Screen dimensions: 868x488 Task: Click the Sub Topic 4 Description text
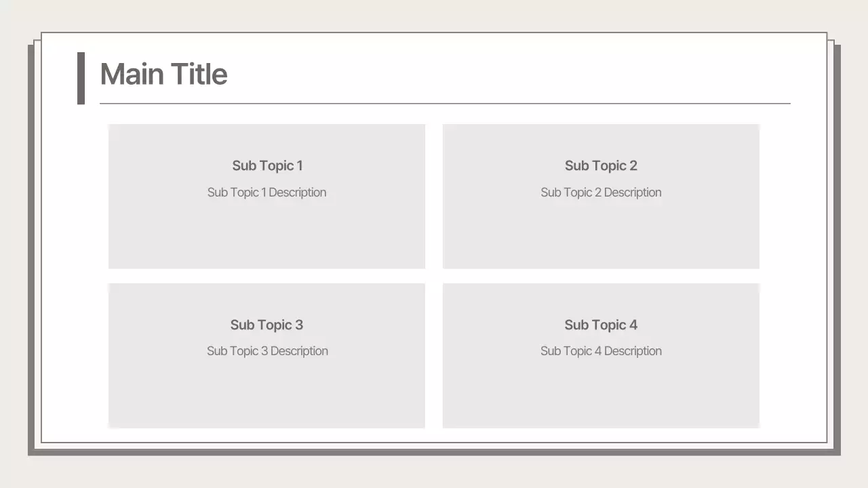click(x=601, y=351)
